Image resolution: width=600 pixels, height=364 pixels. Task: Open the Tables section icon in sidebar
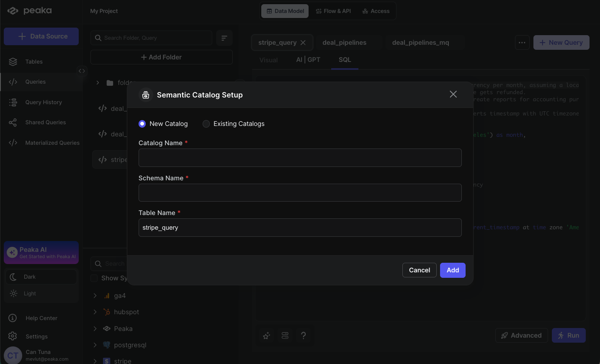click(x=13, y=62)
